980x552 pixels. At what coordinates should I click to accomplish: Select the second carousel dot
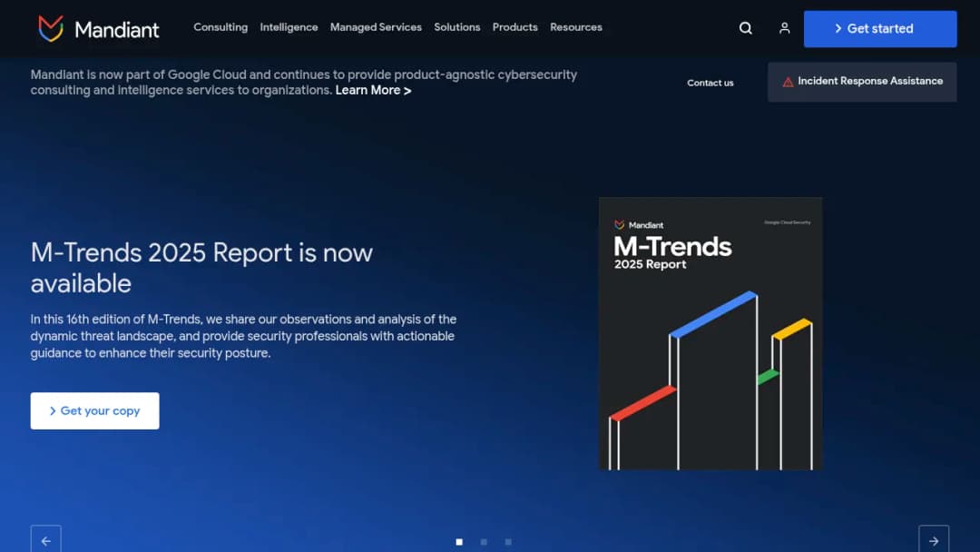click(x=484, y=542)
